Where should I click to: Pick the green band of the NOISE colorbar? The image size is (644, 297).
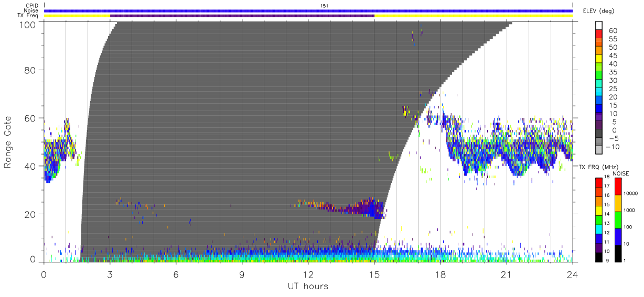coord(618,220)
